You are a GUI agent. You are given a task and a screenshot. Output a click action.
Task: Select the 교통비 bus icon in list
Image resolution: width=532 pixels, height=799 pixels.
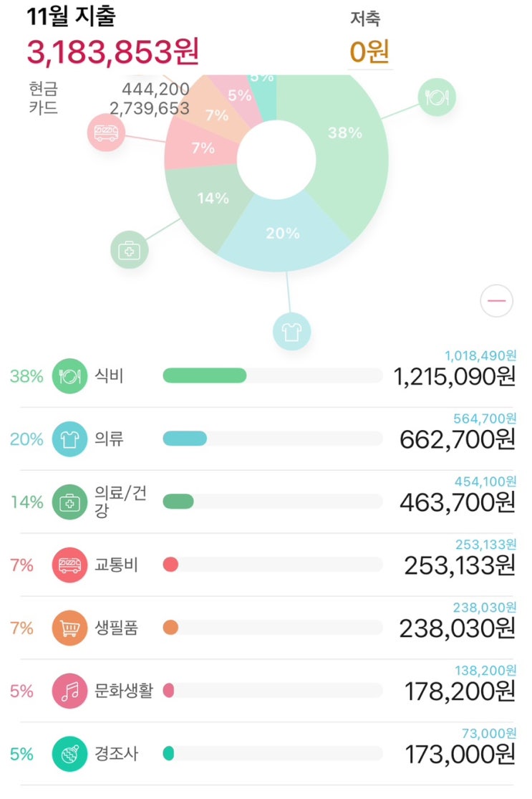coord(69,565)
